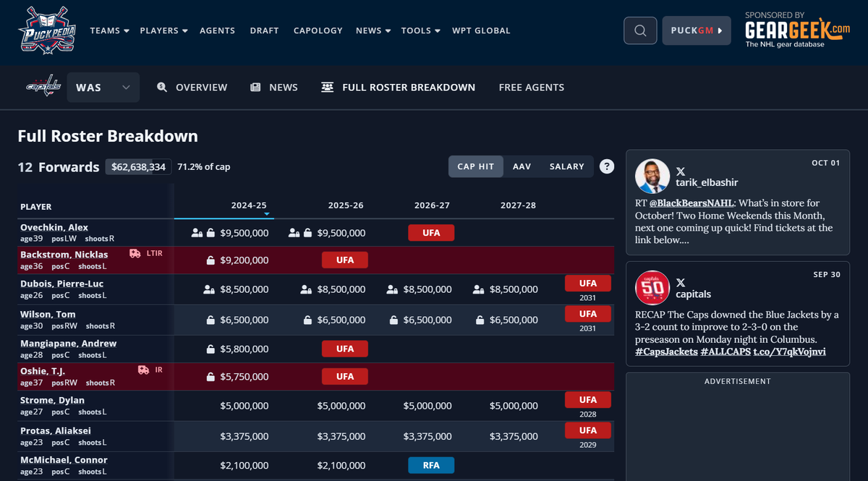The height and width of the screenshot is (481, 868).
Task: Click Protas' UFA 2029 badge
Action: (588, 430)
